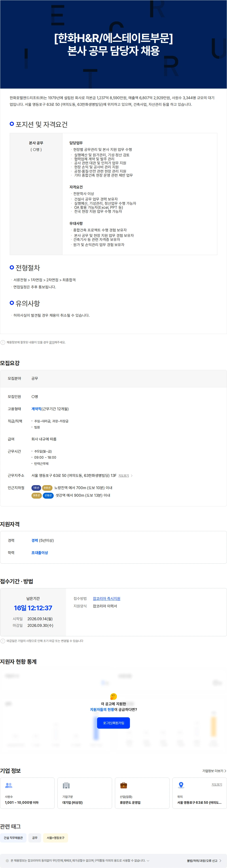
Task: Select the 서울>영등포구 tag
Action: (55, 838)
